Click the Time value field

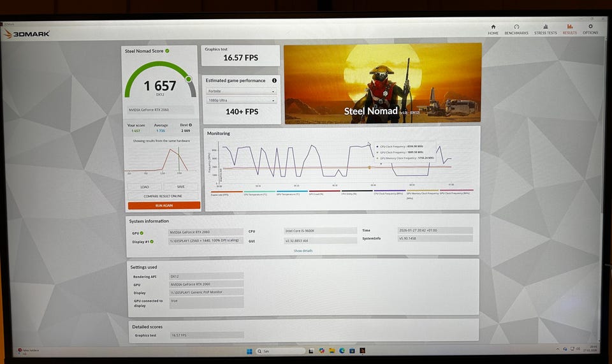click(x=435, y=230)
